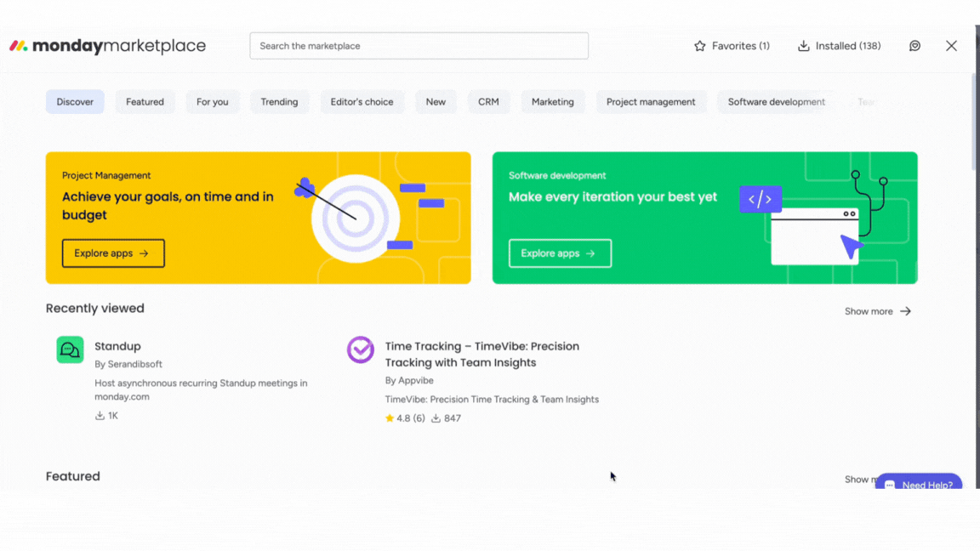
Task: Switch to the New tab
Action: click(436, 102)
